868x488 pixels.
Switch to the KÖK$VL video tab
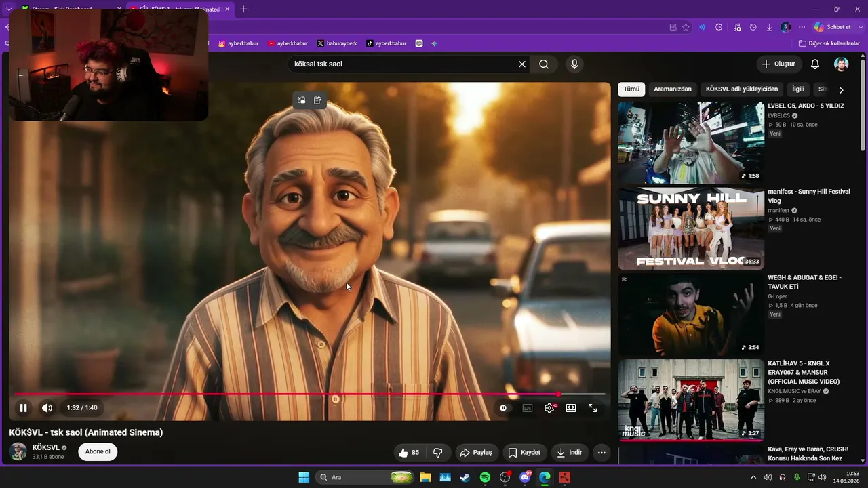[180, 9]
